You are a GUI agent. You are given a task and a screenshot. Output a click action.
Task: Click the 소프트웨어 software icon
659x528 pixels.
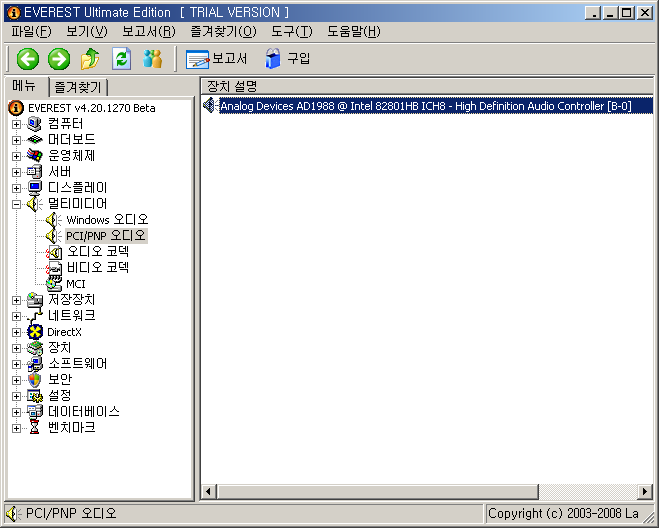35,364
